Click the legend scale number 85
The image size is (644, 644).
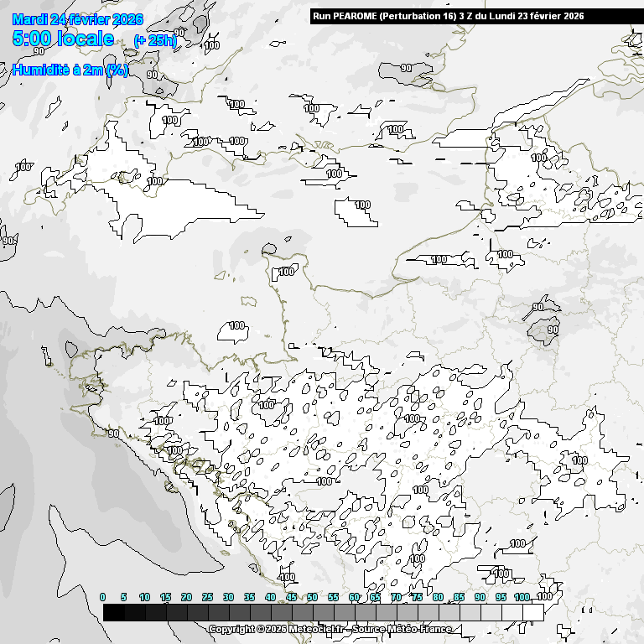459,596
